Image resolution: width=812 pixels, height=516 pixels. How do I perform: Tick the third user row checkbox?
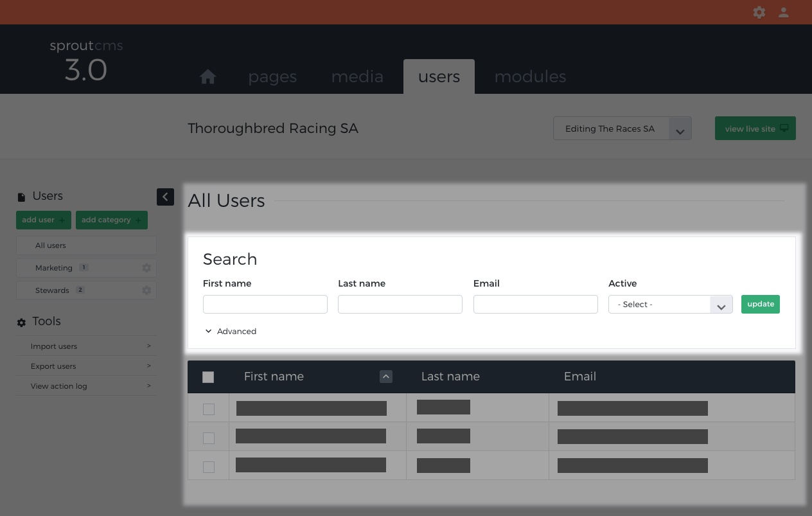click(x=209, y=467)
